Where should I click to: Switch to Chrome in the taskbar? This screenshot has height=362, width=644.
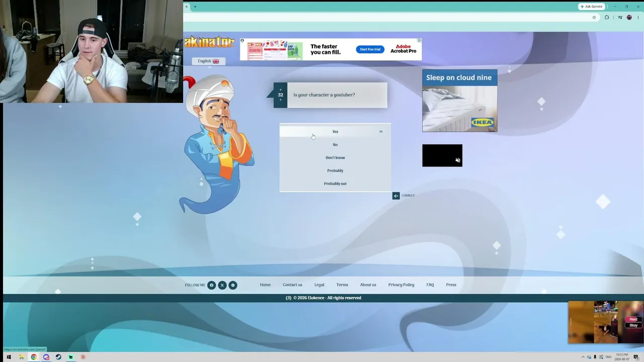tap(34, 357)
